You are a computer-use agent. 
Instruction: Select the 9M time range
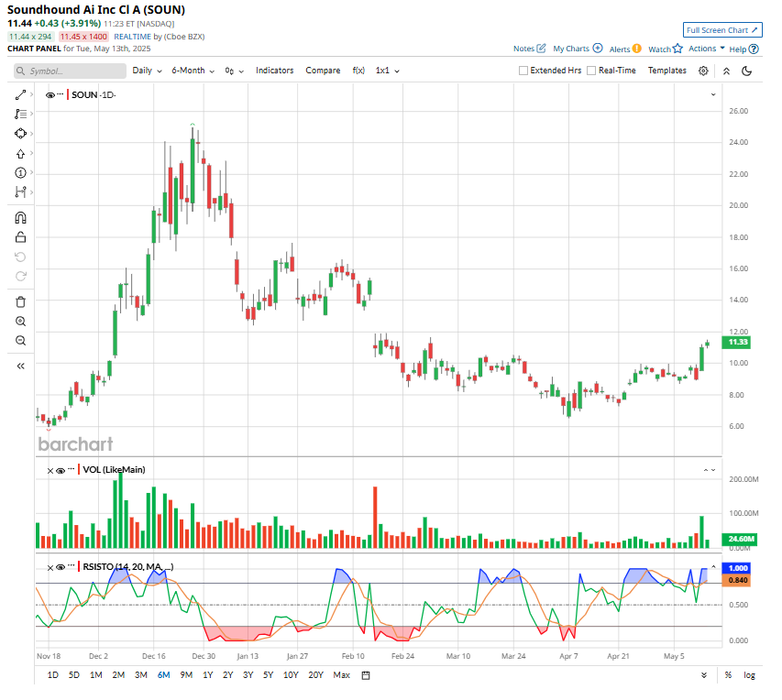pos(186,675)
